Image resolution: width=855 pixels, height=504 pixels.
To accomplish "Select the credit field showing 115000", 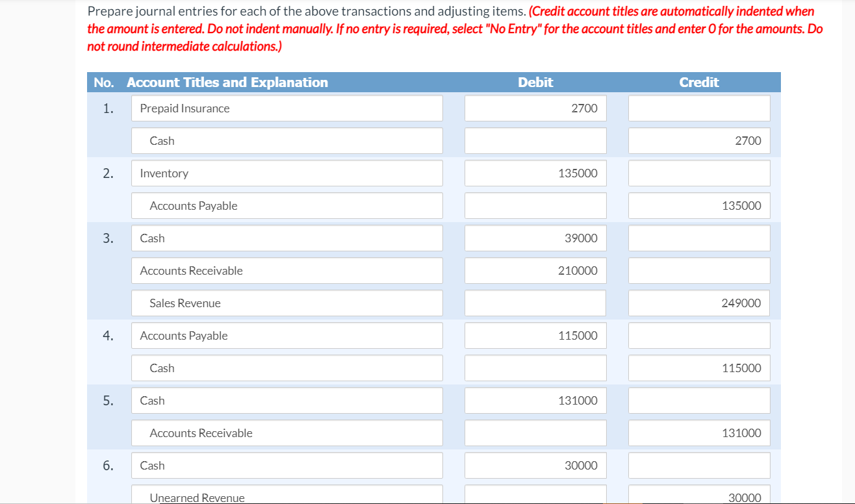I will [699, 368].
